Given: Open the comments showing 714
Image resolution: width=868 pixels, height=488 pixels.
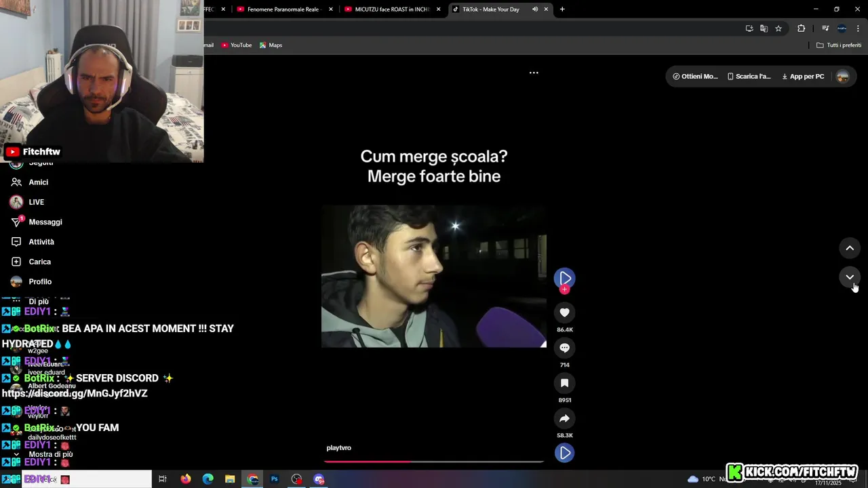Looking at the screenshot, I should 564,348.
